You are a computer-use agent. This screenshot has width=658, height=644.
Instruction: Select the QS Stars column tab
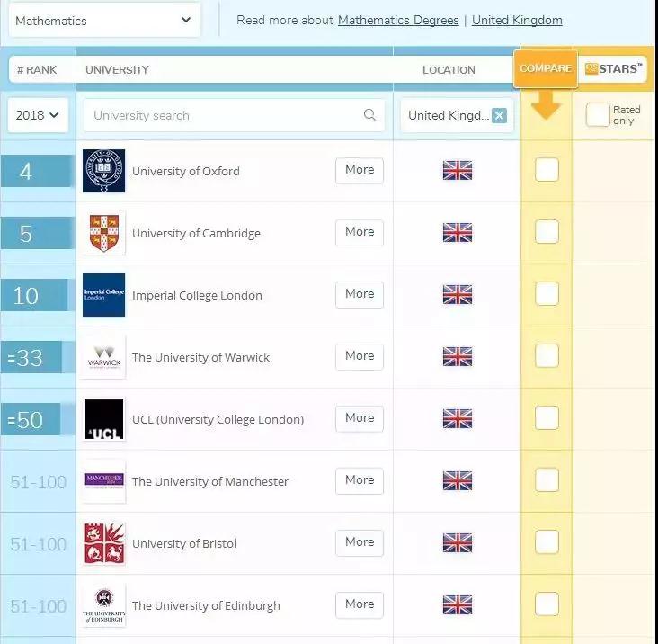(x=614, y=69)
